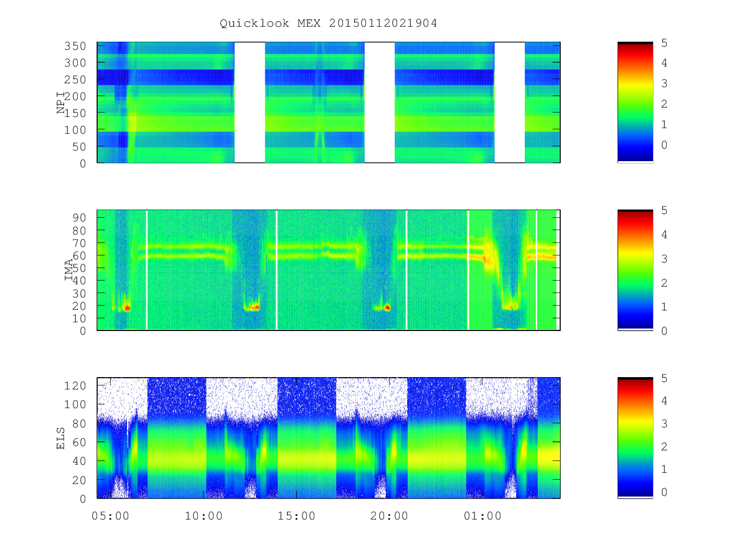Click inside the ELS spectrogram panel

point(329,437)
